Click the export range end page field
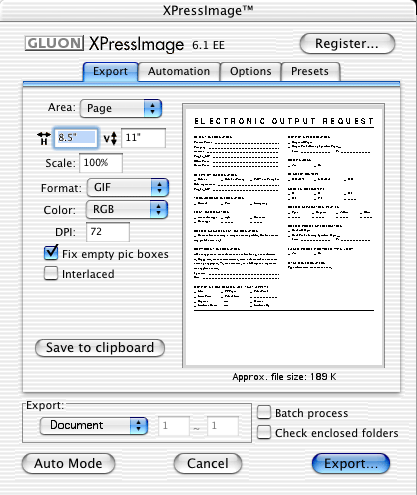The height and width of the screenshot is (495, 417). click(x=223, y=426)
